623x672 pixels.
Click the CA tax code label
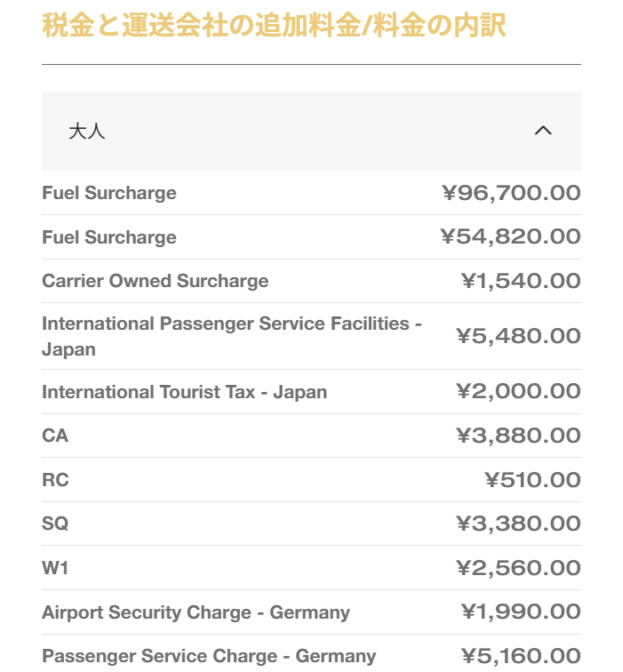tap(55, 436)
